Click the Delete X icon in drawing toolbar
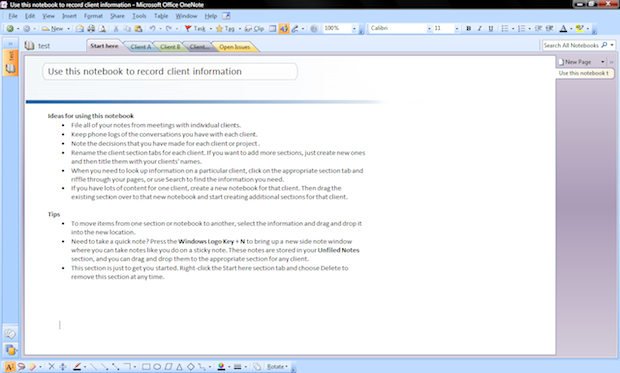This screenshot has height=373, width=620. tap(51, 367)
